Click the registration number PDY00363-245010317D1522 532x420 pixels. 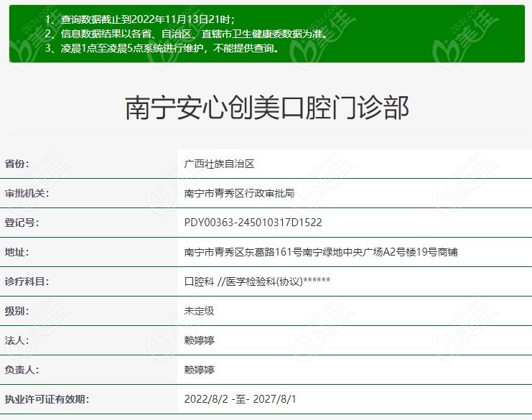pyautogui.click(x=253, y=223)
